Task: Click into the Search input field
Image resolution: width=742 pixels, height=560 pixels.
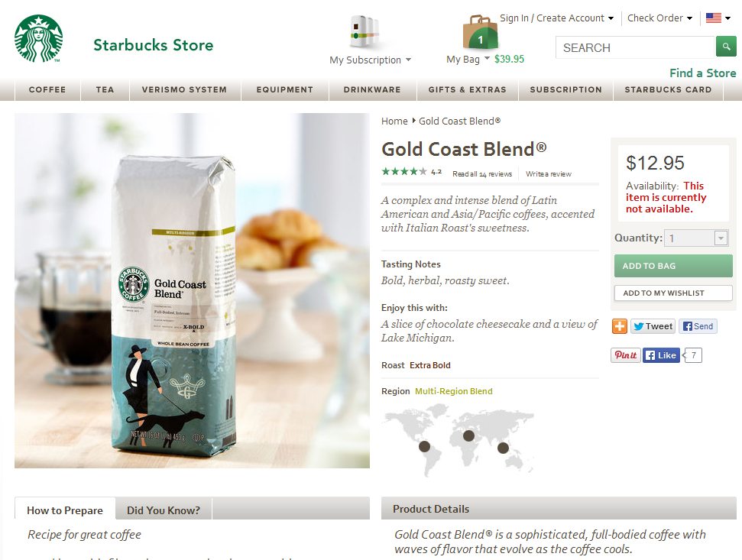Action: [x=635, y=47]
